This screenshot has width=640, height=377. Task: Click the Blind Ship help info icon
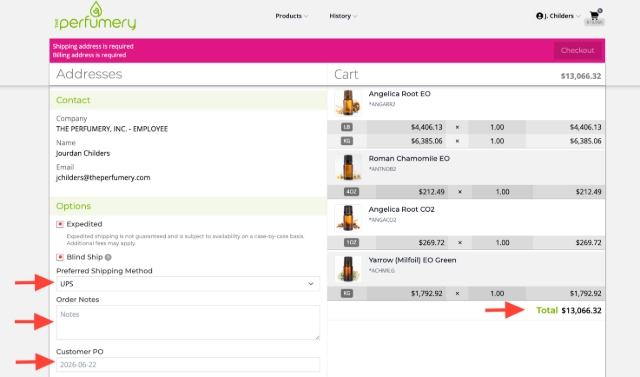tap(108, 257)
